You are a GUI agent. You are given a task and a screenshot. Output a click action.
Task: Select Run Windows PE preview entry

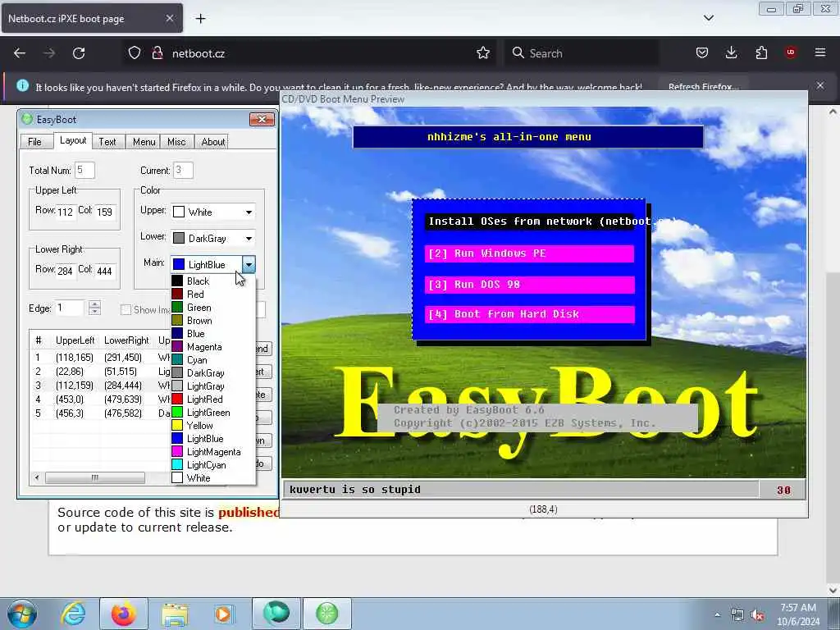[529, 253]
